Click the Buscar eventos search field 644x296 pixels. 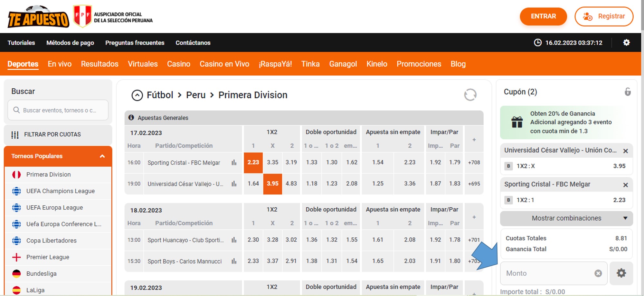click(x=58, y=110)
